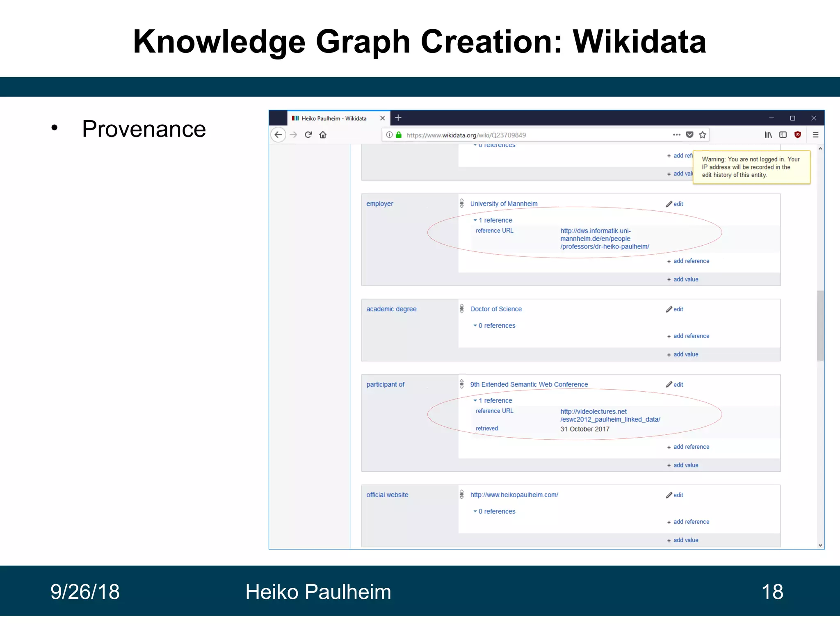Viewport: 840px width, 630px height.
Task: Click the browser back arrow button
Action: click(x=278, y=135)
